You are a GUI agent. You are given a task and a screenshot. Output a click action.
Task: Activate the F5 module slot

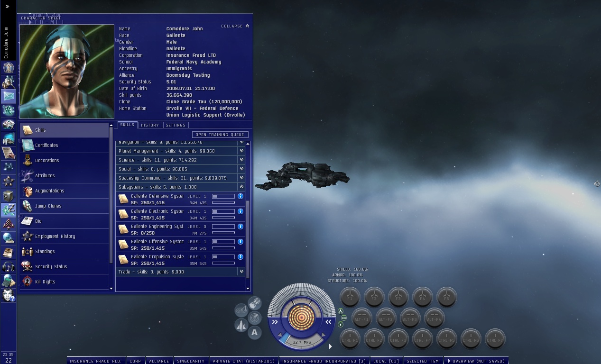pos(446,298)
